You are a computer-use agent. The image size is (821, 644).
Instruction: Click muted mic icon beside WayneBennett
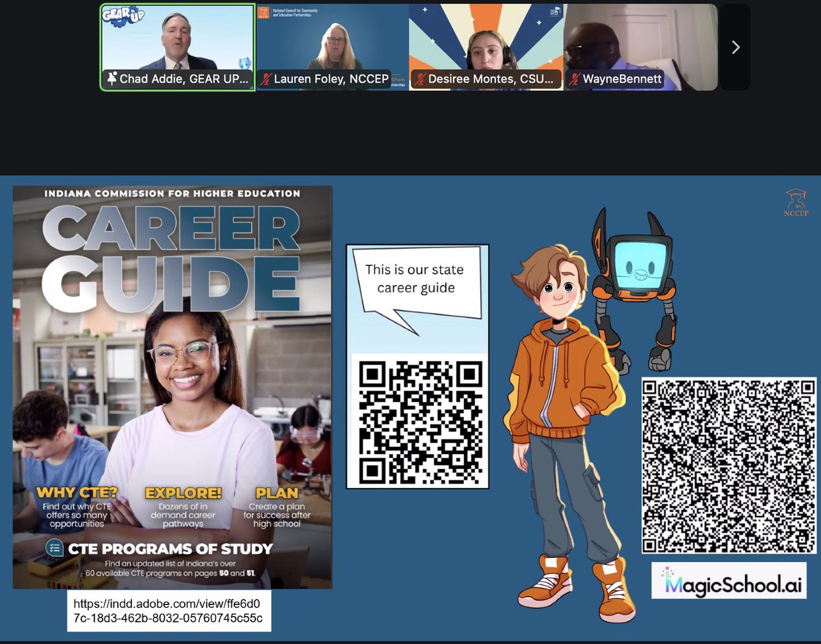coord(575,79)
